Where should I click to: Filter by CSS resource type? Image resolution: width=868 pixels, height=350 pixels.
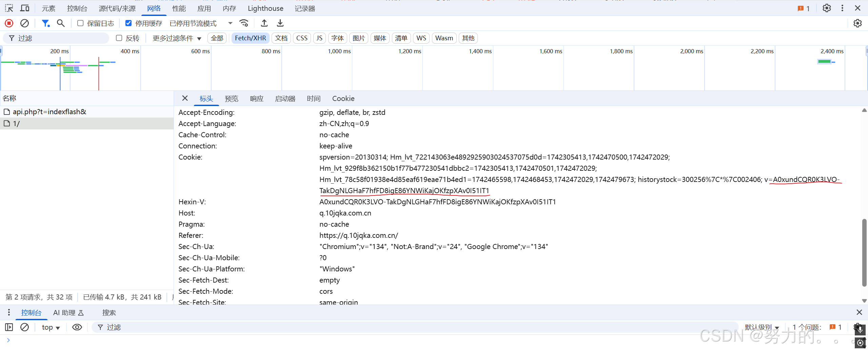click(x=302, y=38)
